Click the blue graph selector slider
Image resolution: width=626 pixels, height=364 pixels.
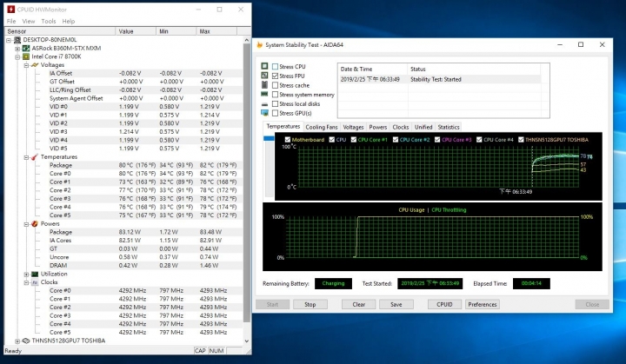pos(269,138)
